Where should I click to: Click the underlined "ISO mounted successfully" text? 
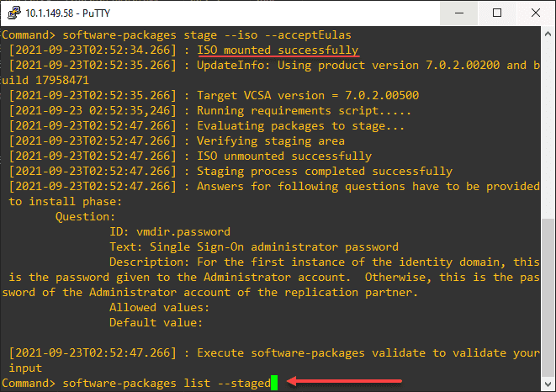[278, 50]
